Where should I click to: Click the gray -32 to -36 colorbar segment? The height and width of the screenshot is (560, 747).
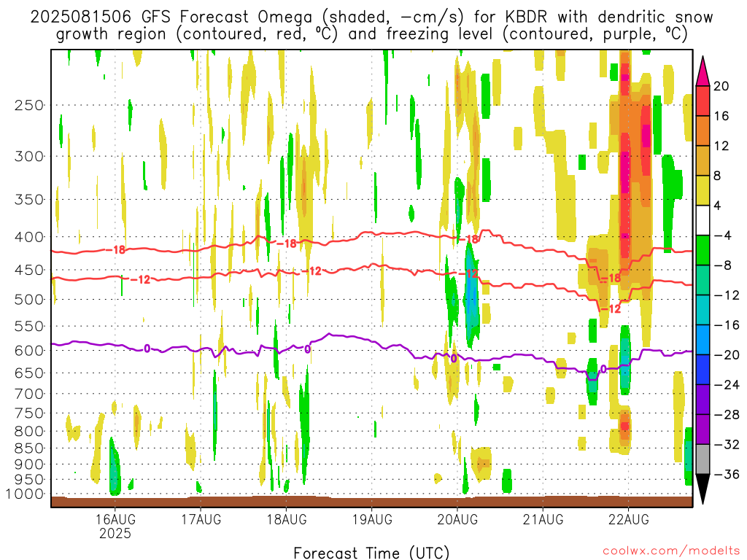(x=703, y=459)
